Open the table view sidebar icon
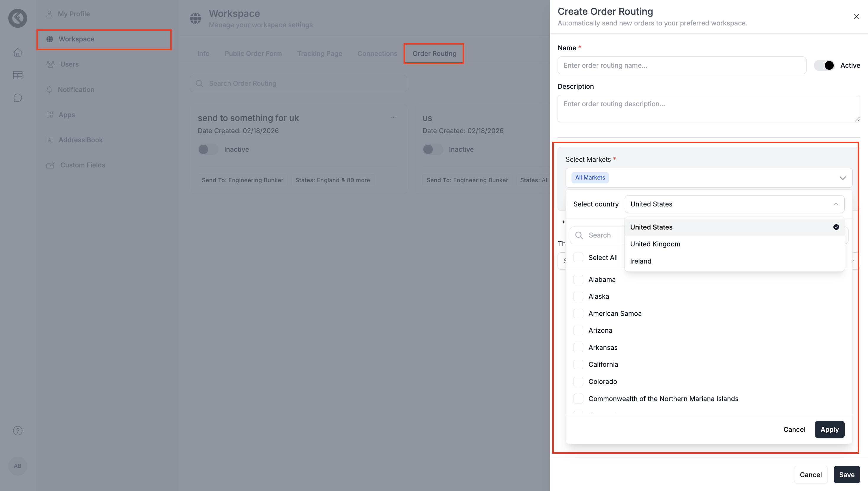Image resolution: width=868 pixels, height=491 pixels. pos(17,75)
